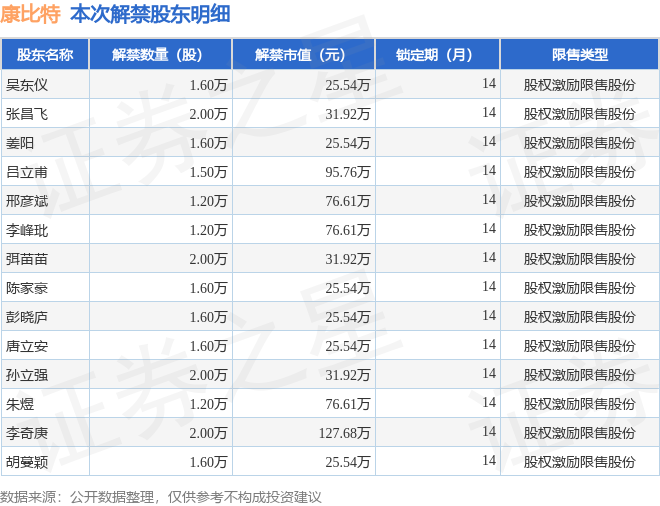Click 李峰玭's 股权激励限售股份 type cell
This screenshot has height=506, width=660.
(x=579, y=230)
